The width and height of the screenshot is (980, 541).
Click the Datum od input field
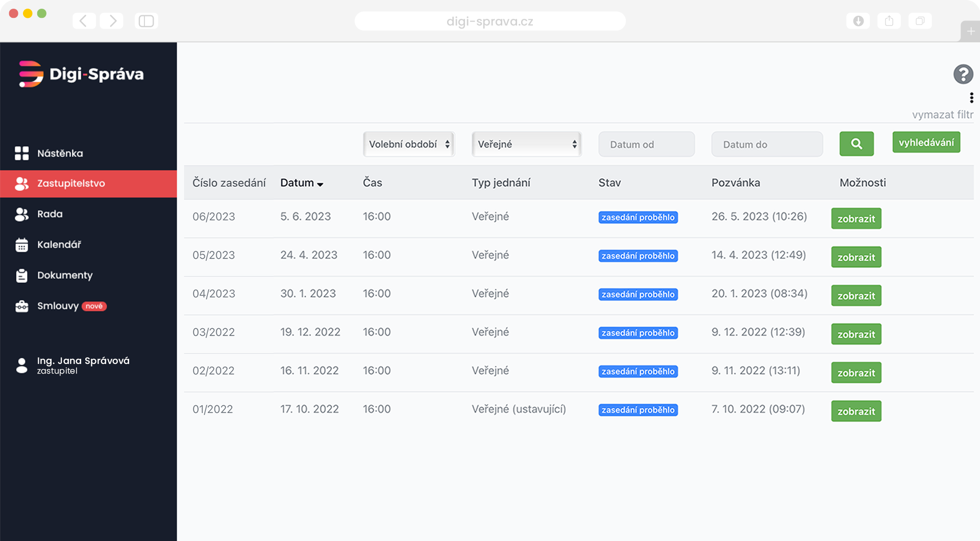(x=647, y=144)
